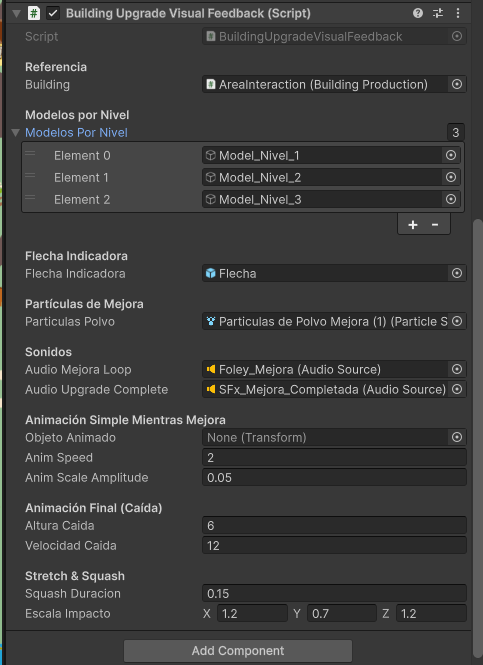Collapse the Modelos Por Nivel array
483x665 pixels.
[x=16, y=133]
